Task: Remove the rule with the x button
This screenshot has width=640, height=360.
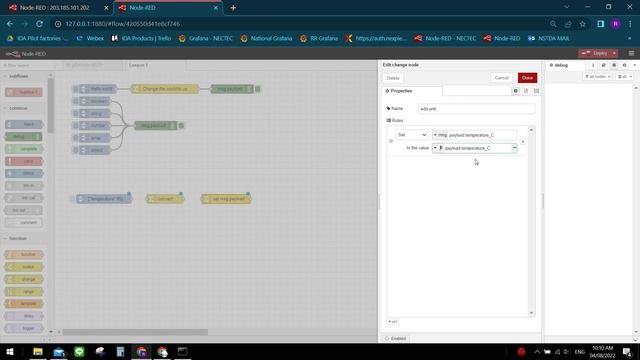Action: coord(523,142)
